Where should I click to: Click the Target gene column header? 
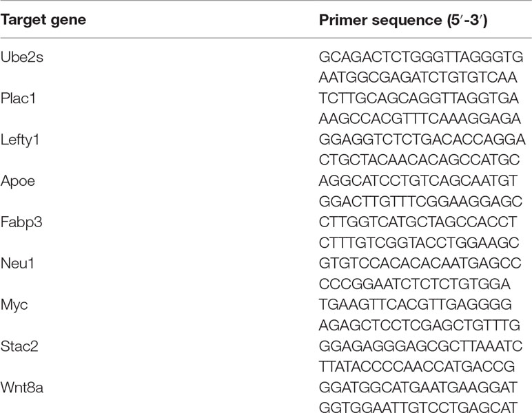pyautogui.click(x=43, y=20)
